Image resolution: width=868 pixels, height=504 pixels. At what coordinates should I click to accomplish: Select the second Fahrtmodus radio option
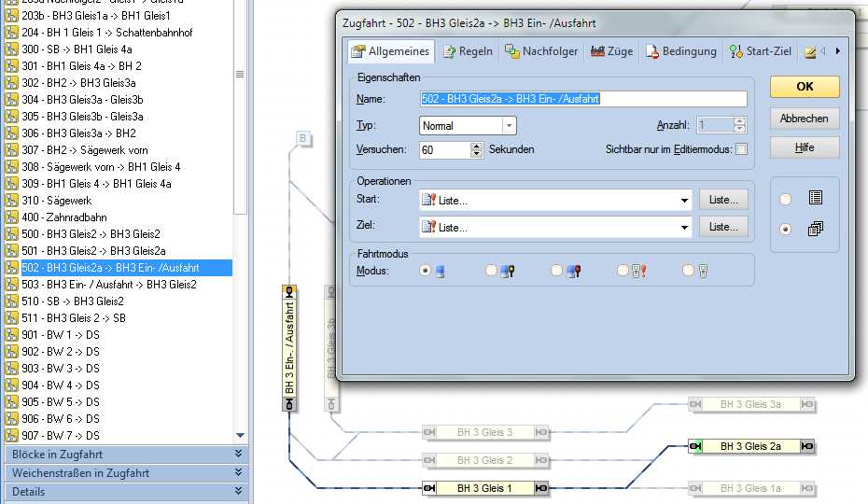(491, 271)
